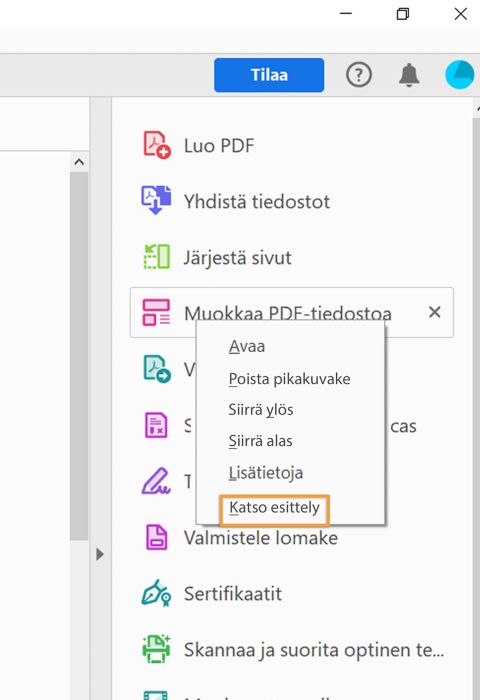Select Lisätietoja menu entry
Image resolution: width=480 pixels, height=700 pixels.
click(266, 473)
